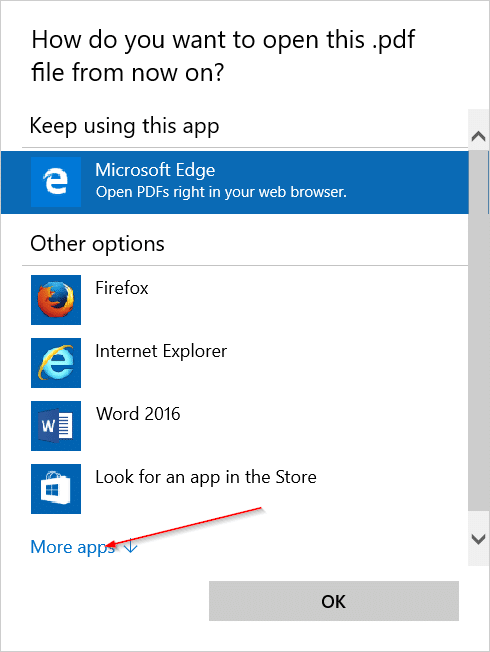This screenshot has height=652, width=490.
Task: Click the Internet Explorer app icon
Action: [x=56, y=363]
